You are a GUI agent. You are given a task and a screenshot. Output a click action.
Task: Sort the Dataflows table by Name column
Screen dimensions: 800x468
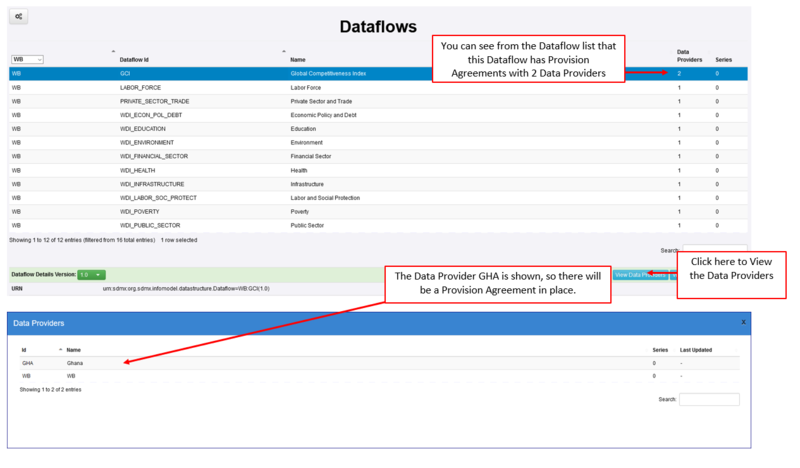tap(298, 60)
